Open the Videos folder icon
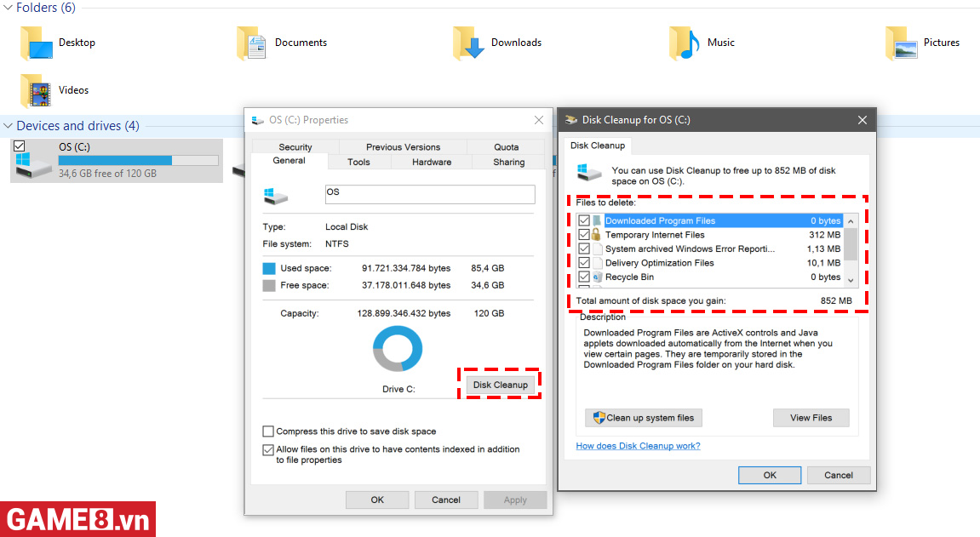 coord(36,91)
